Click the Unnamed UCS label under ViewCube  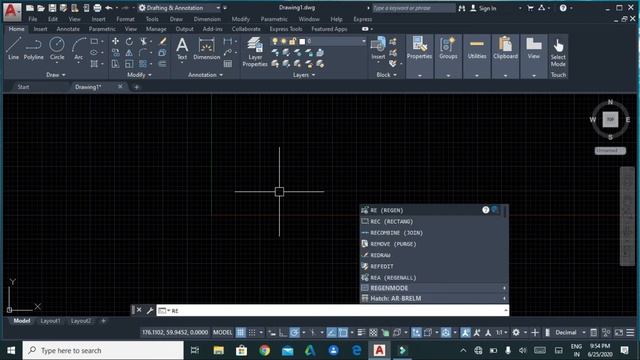(610, 151)
